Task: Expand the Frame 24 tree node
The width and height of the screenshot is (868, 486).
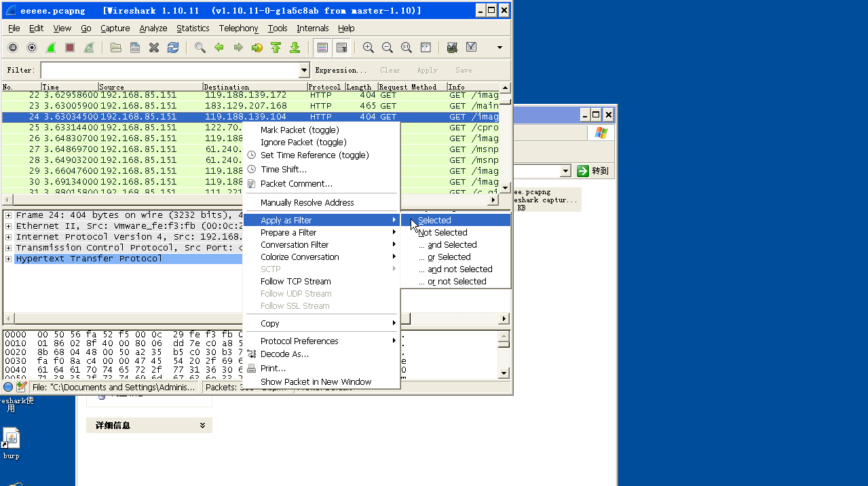Action: (x=8, y=215)
